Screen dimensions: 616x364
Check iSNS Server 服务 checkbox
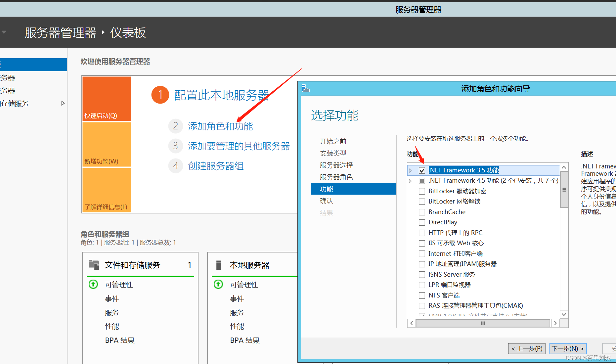coord(422,275)
